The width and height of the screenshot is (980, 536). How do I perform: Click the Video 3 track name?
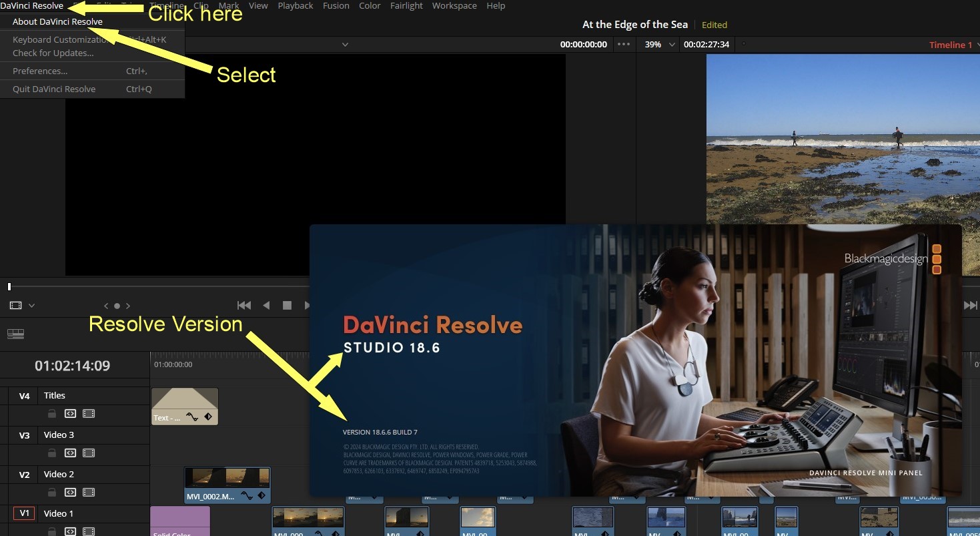pos(59,435)
